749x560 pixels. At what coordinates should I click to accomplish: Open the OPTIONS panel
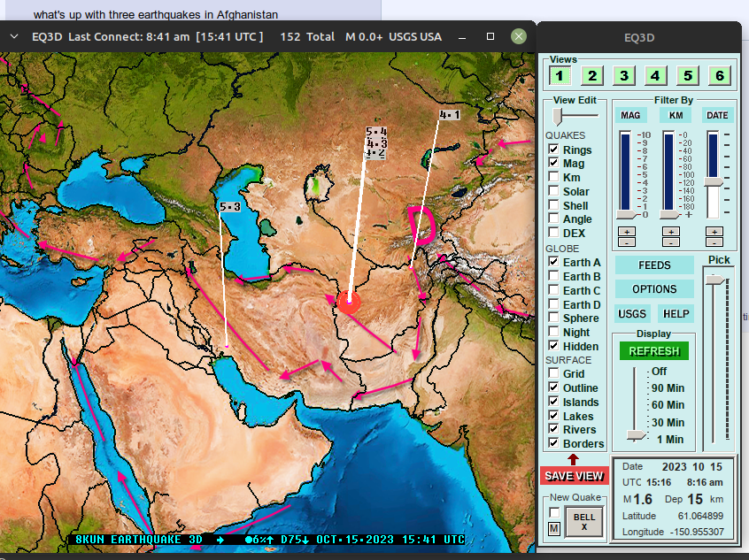tap(654, 288)
